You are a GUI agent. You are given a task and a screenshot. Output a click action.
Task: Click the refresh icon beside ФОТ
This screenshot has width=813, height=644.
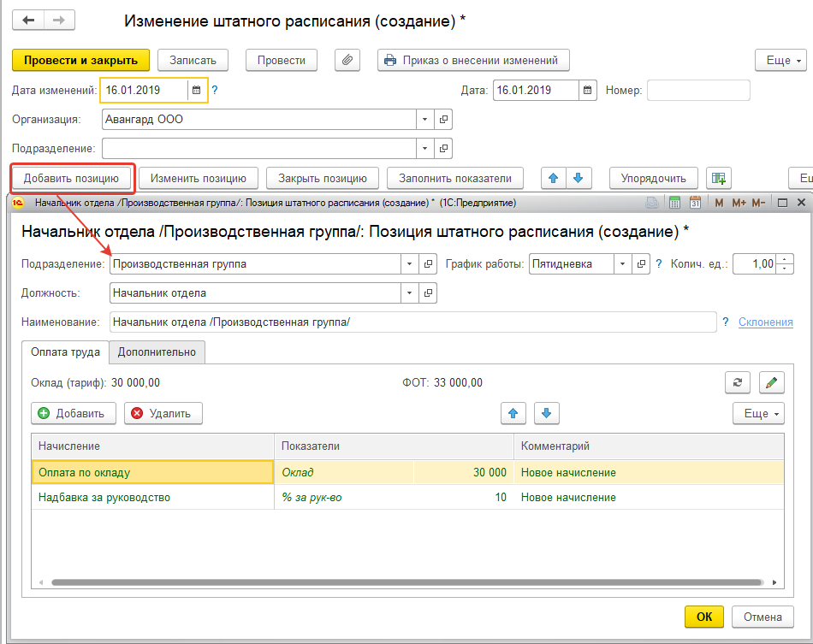(737, 382)
